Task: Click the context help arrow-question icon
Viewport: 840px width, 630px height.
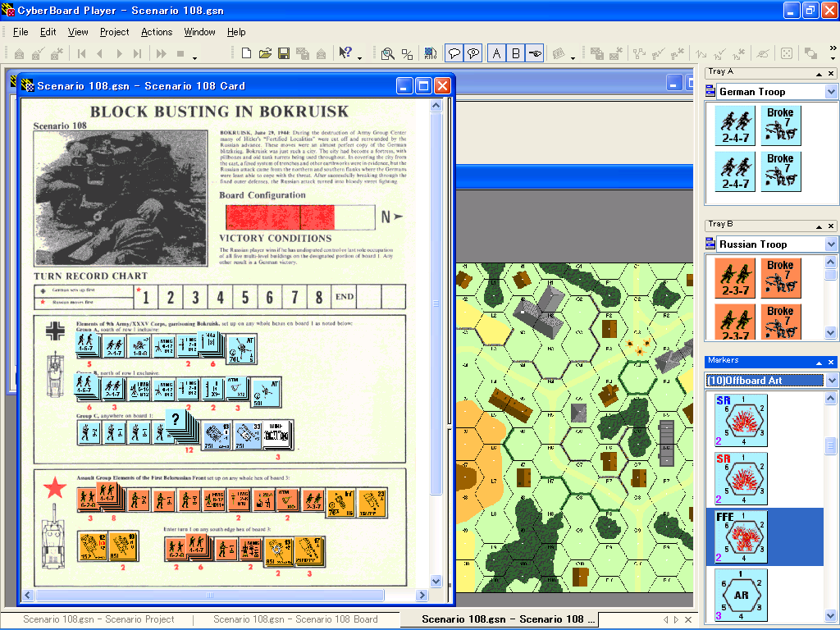Action: (x=345, y=52)
